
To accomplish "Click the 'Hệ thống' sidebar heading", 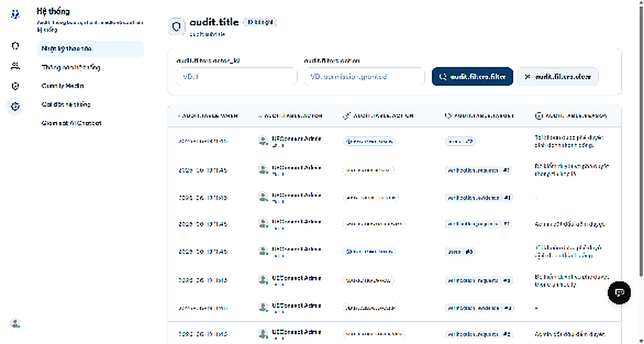I will click(x=53, y=12).
